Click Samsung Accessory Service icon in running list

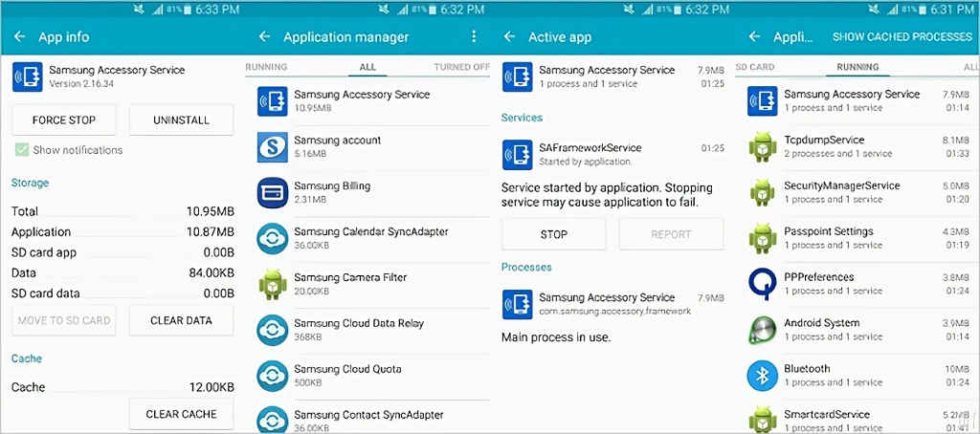coord(763,101)
